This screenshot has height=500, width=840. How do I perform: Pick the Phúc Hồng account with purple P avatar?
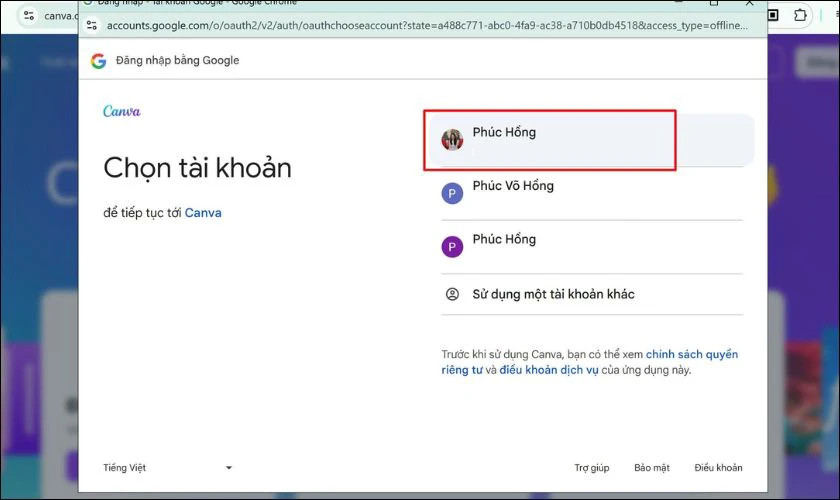pos(591,247)
